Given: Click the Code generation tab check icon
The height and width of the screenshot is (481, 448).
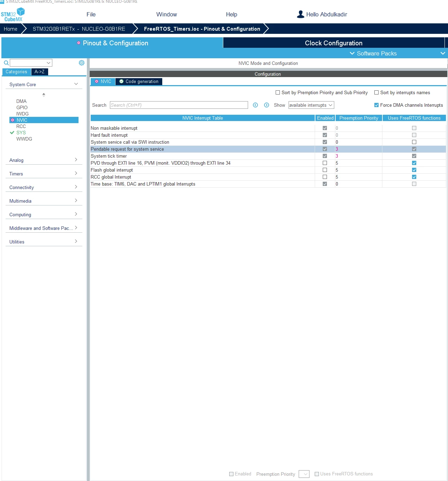Looking at the screenshot, I should [121, 81].
